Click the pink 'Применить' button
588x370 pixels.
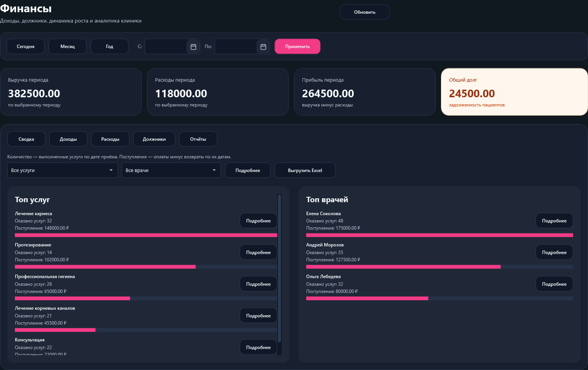pos(297,47)
